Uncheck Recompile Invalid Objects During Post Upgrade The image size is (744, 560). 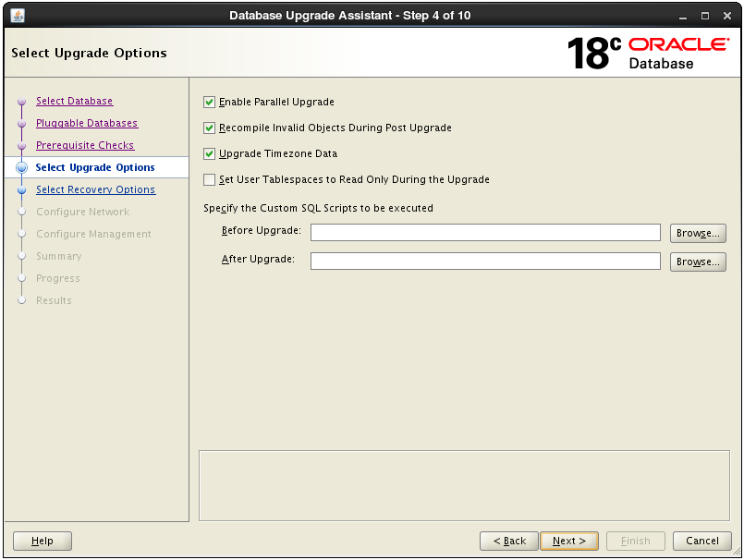click(x=209, y=128)
